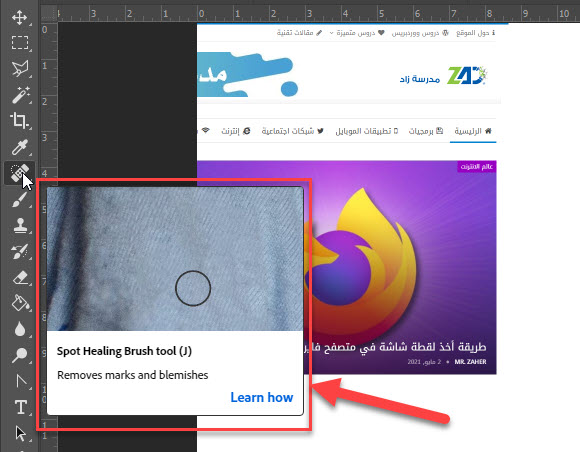Select the Move tool
580x452 pixels.
tap(19, 17)
